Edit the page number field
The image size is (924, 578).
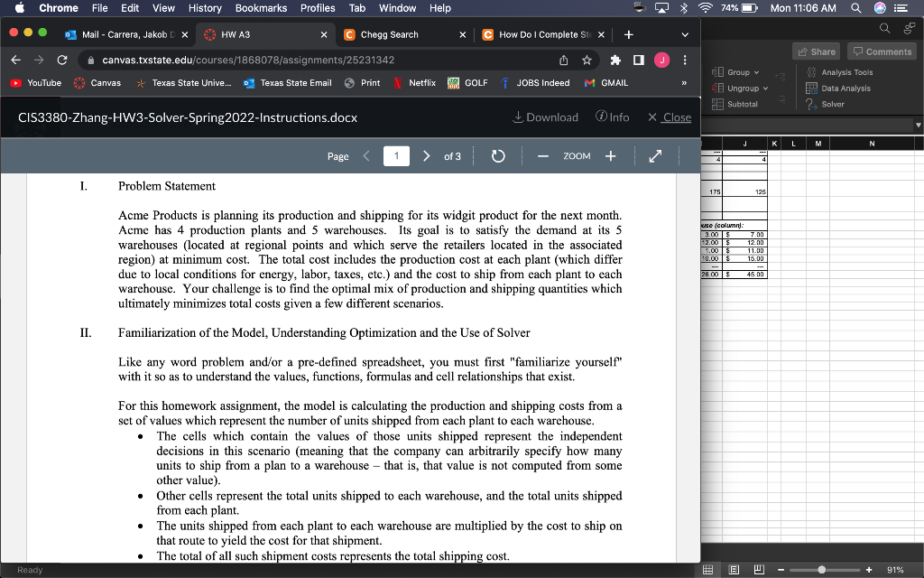(396, 155)
